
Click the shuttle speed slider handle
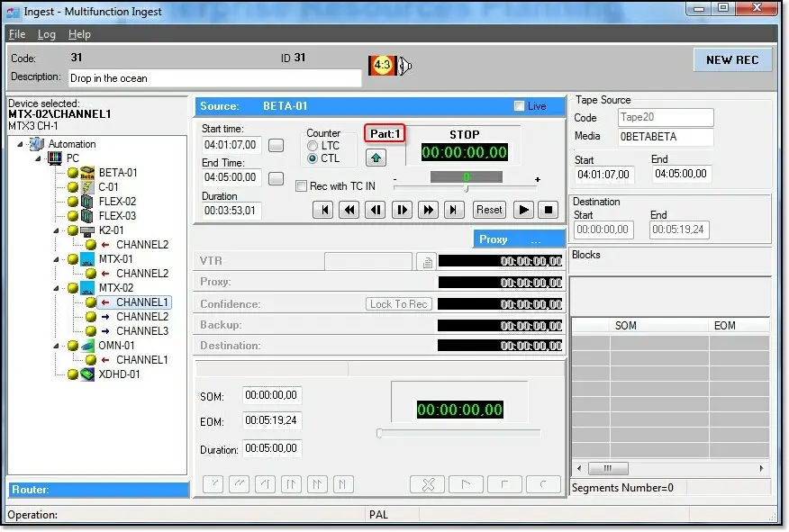[466, 188]
